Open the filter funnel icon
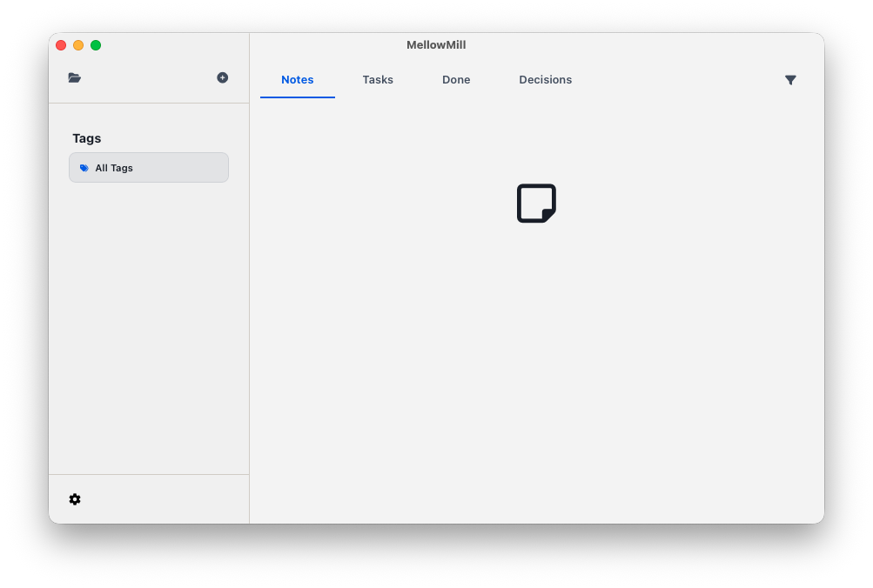Screen dimensions: 873x588 tap(790, 80)
